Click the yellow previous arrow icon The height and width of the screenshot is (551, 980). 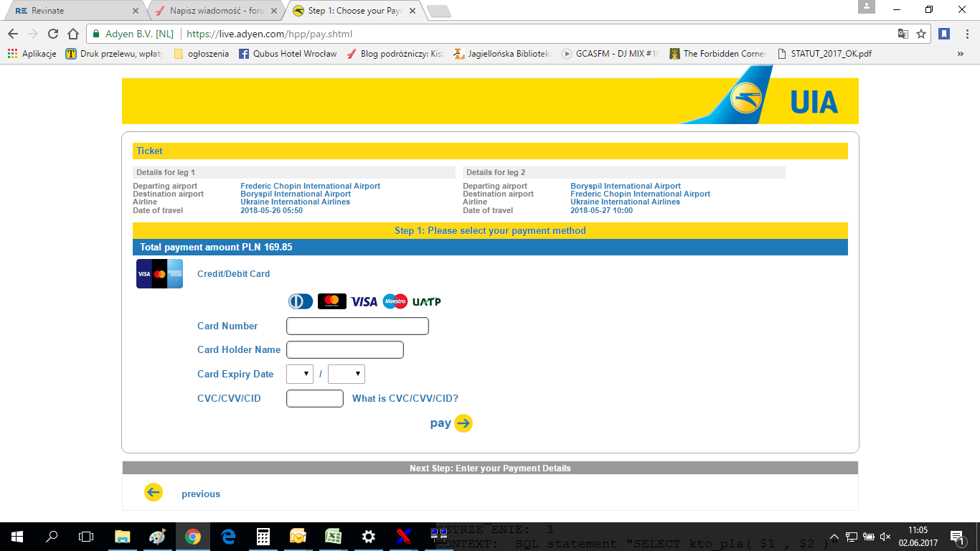point(154,492)
